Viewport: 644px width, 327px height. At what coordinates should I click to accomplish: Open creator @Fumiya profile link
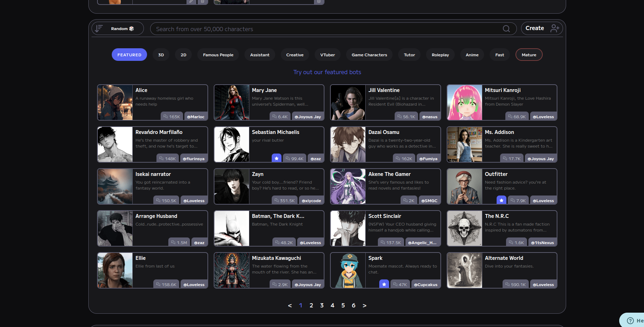point(428,158)
